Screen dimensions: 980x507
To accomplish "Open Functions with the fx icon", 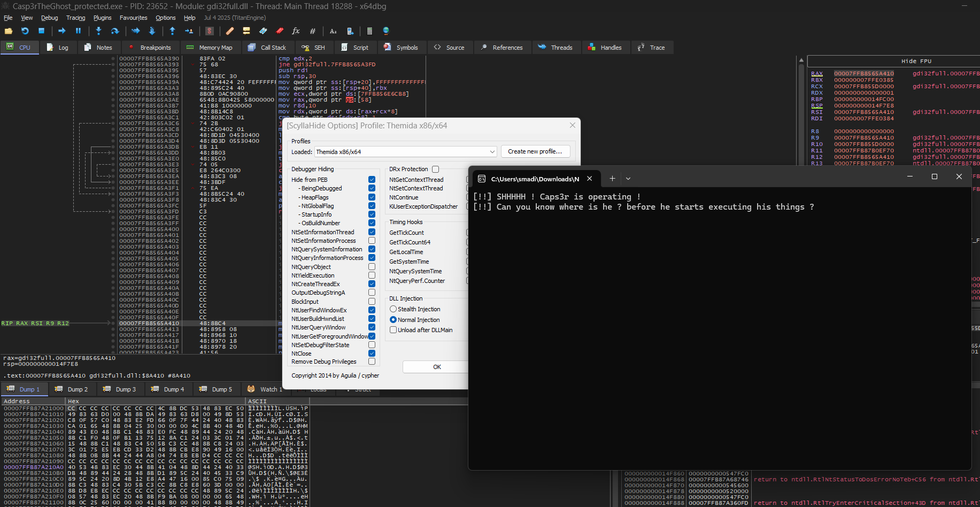I will [296, 31].
